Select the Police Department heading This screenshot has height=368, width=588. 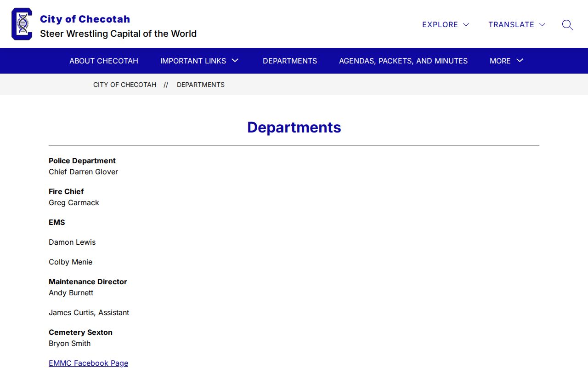click(x=82, y=161)
